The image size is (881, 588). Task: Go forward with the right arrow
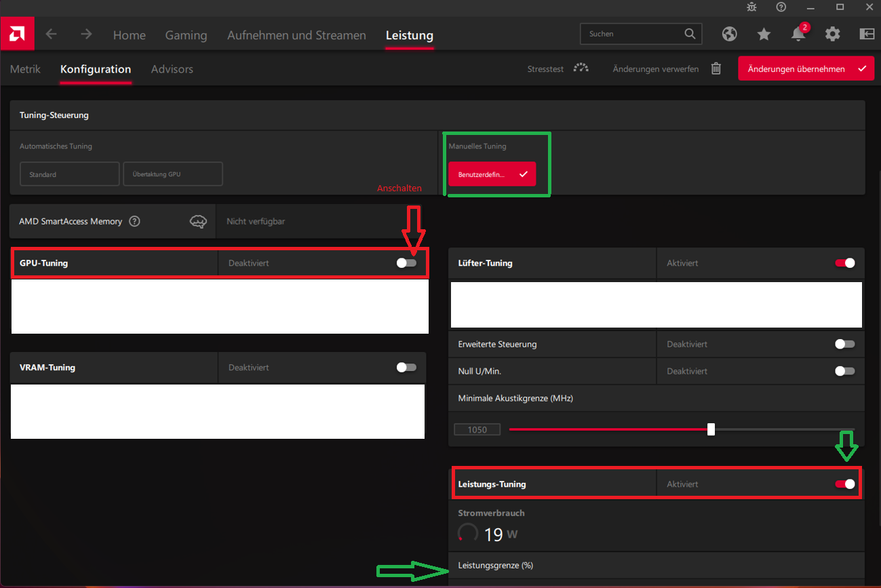tap(86, 35)
